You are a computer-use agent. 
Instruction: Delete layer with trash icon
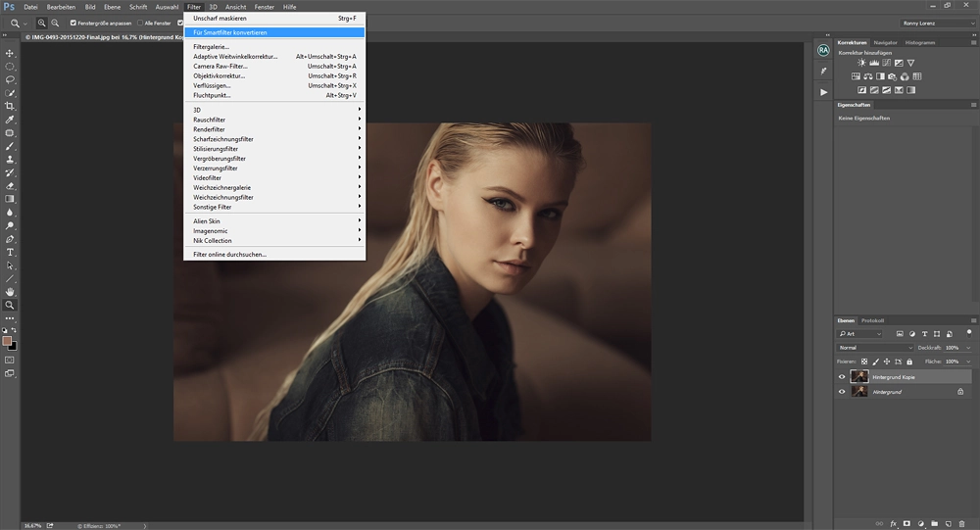click(x=962, y=524)
